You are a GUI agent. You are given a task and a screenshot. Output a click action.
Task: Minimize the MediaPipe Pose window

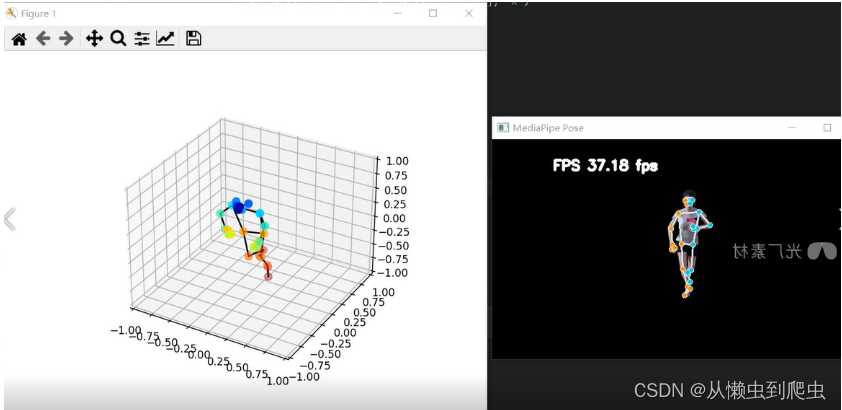point(792,128)
